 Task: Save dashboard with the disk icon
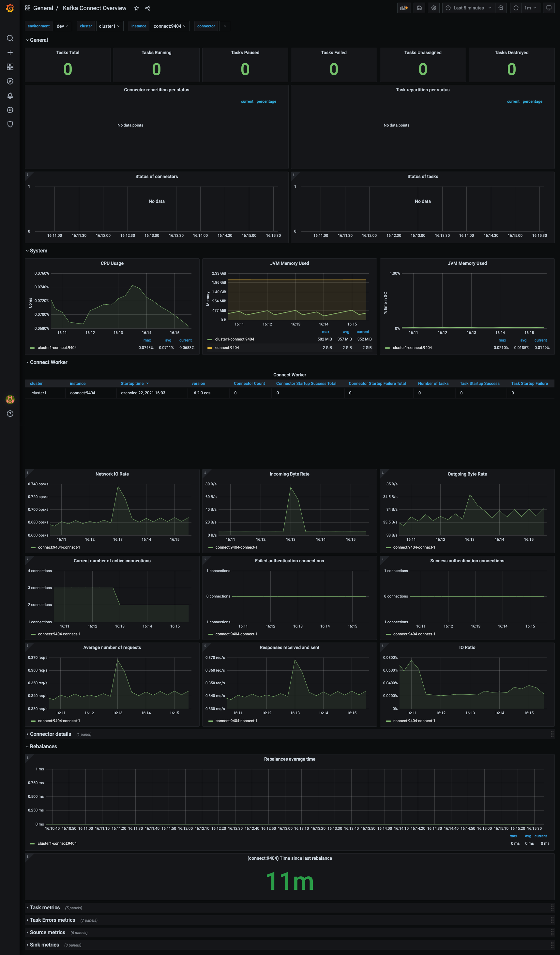point(419,8)
